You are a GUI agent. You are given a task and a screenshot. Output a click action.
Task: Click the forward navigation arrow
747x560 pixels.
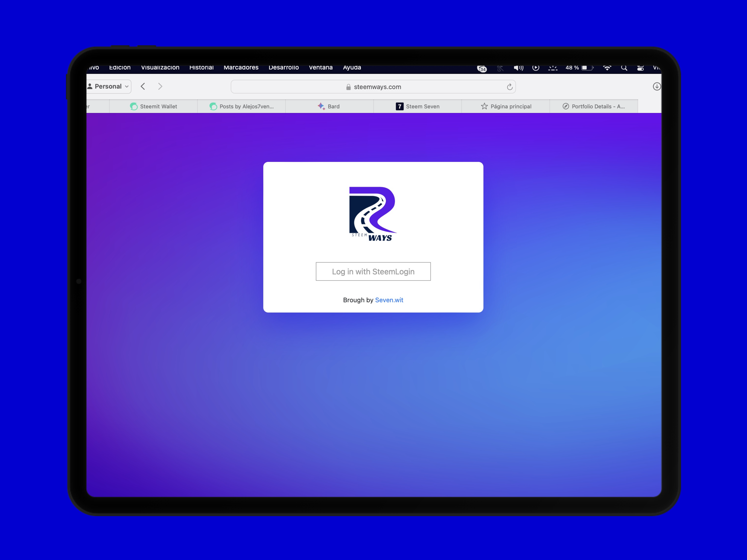coord(160,86)
